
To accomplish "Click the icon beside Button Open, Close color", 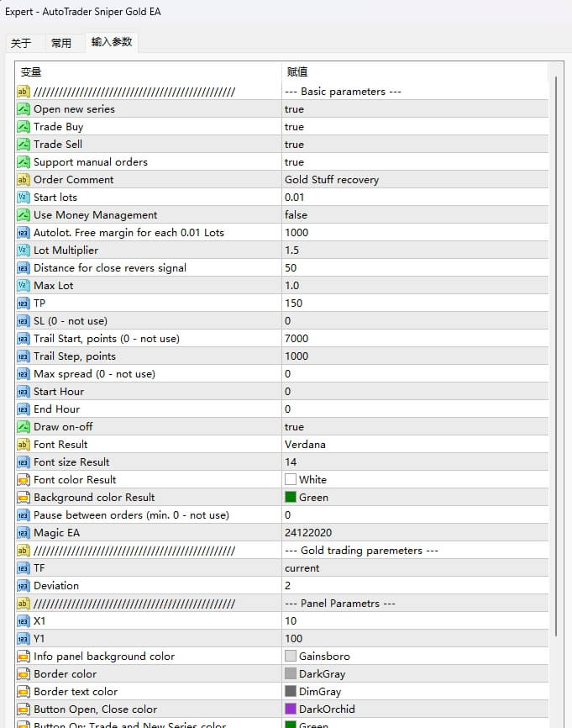I will pos(24,709).
